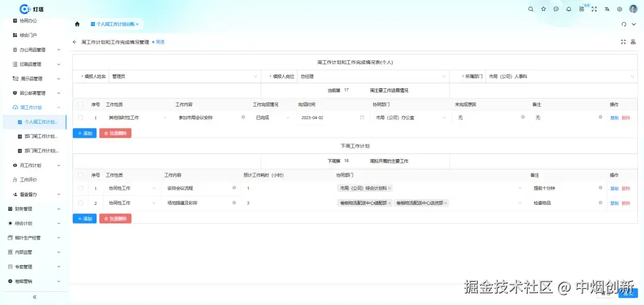Click the estimated hours field showing 3
The width and height of the screenshot is (644, 305).
tap(287, 203)
